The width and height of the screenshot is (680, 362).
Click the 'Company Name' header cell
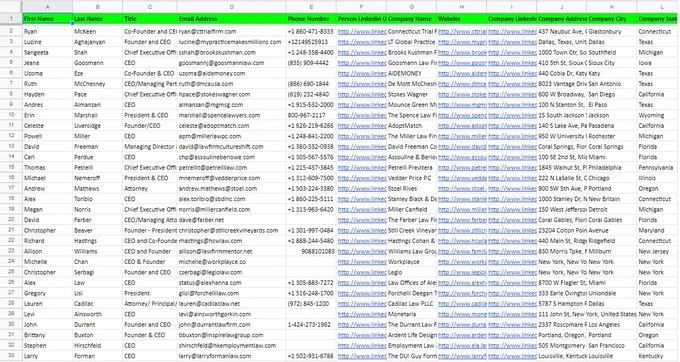(412, 19)
